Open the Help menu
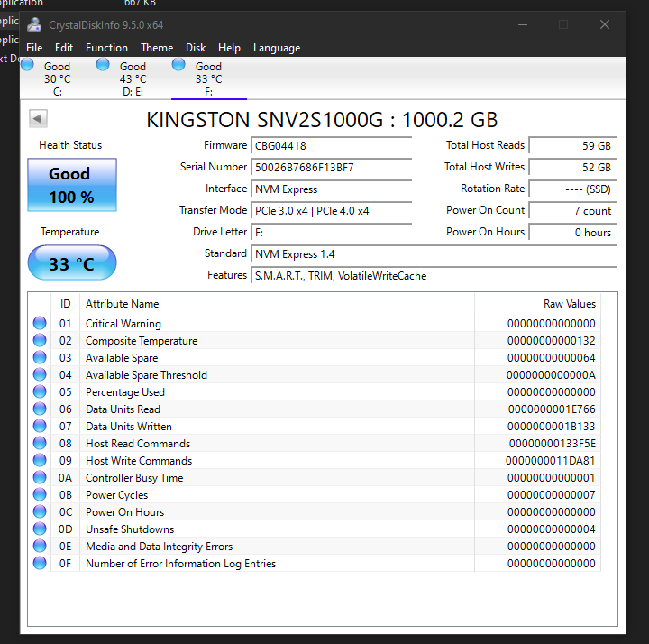649x644 pixels. click(x=229, y=48)
